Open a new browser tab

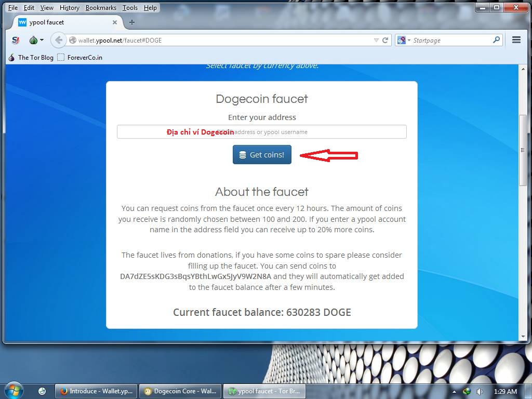click(x=132, y=22)
